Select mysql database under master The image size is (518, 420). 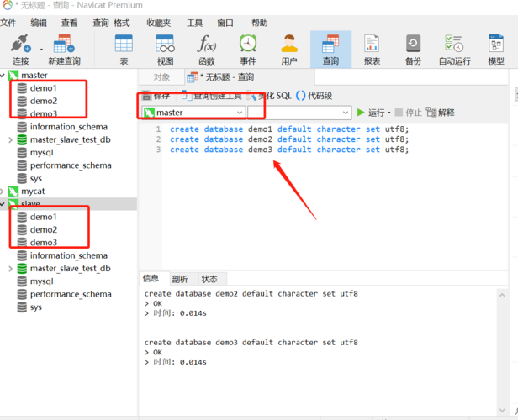[42, 153]
